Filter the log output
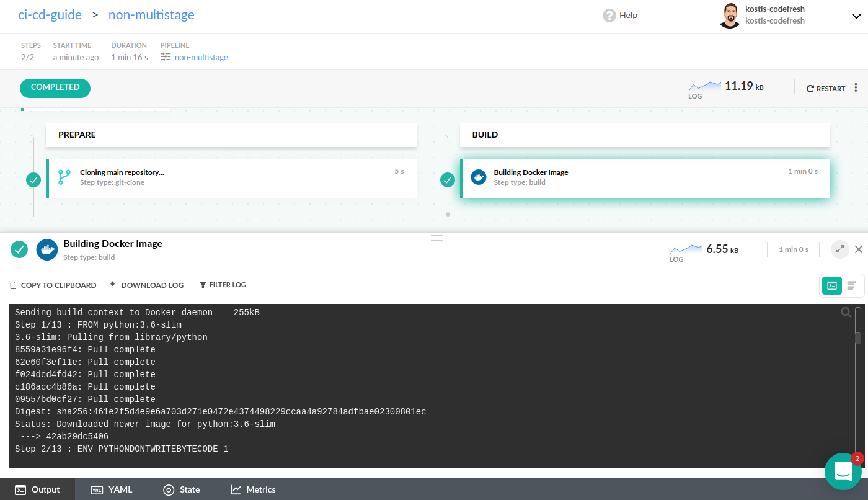This screenshot has width=868, height=500. point(223,285)
